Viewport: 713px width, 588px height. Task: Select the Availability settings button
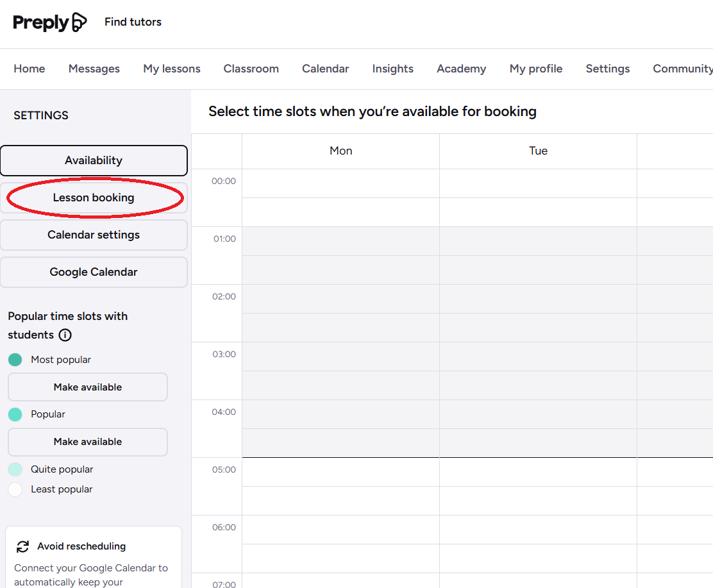tap(94, 160)
